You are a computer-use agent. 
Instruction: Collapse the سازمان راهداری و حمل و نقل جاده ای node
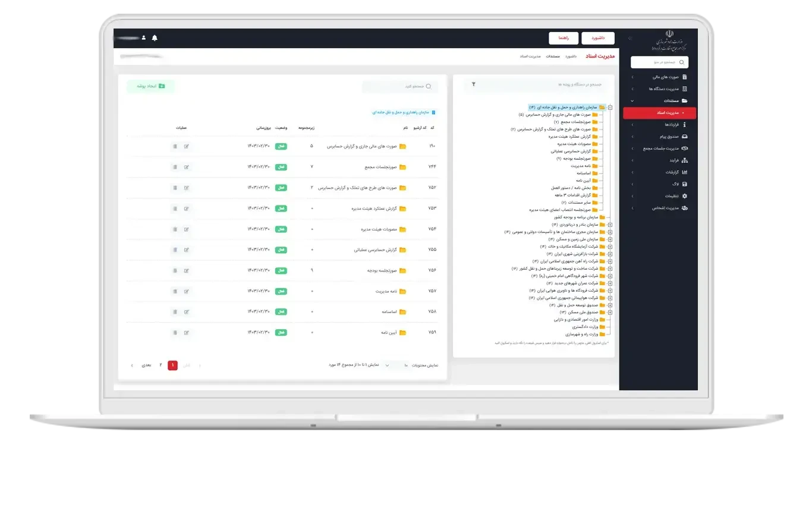click(610, 108)
